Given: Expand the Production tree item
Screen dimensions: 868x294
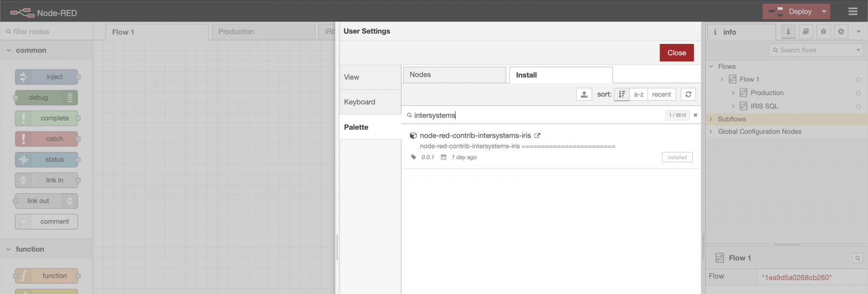Looking at the screenshot, I should click(733, 93).
